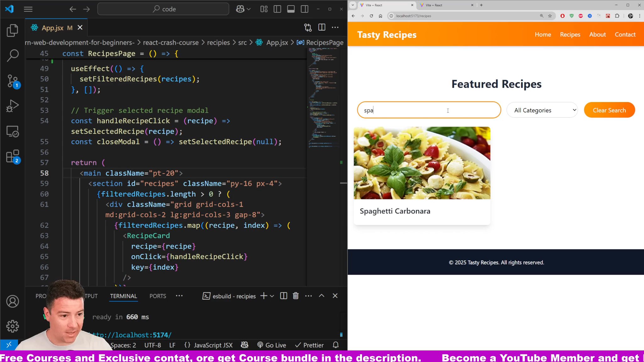The width and height of the screenshot is (644, 362).
Task: Switch to the PORTS panel tab
Action: pos(158,296)
